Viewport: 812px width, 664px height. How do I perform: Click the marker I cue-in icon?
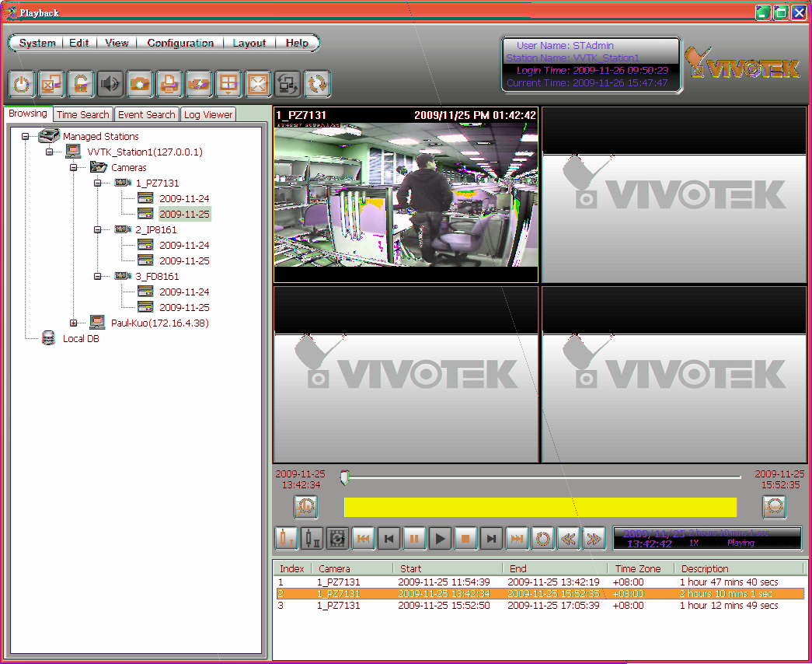click(286, 539)
